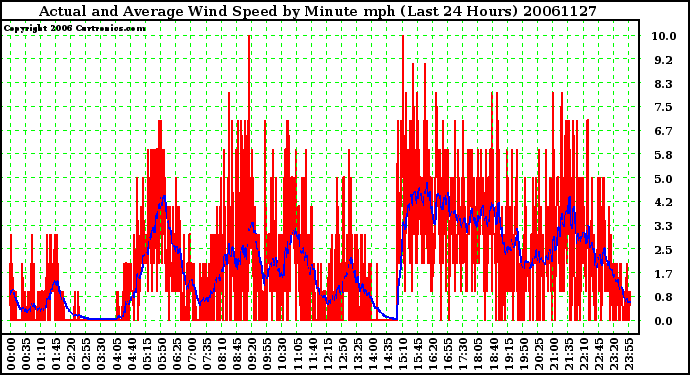Click the 10:30 time label
The height and width of the screenshot is (375, 690).
coord(282,354)
